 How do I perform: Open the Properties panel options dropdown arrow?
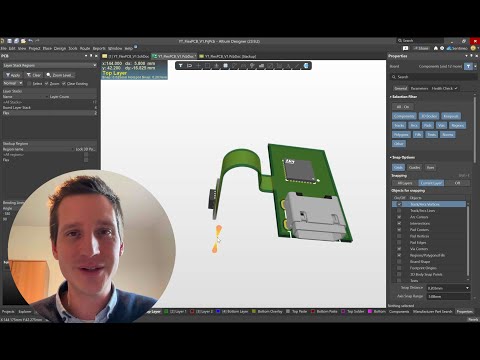coord(466,56)
